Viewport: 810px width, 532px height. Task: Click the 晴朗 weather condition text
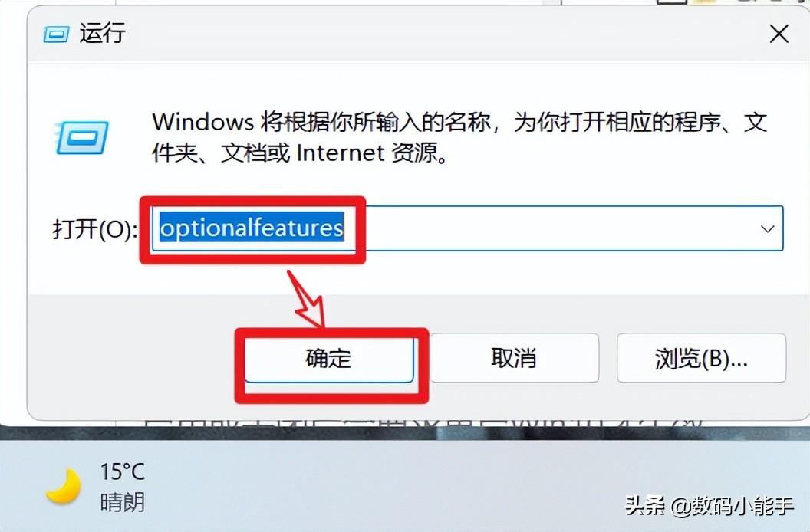[123, 501]
